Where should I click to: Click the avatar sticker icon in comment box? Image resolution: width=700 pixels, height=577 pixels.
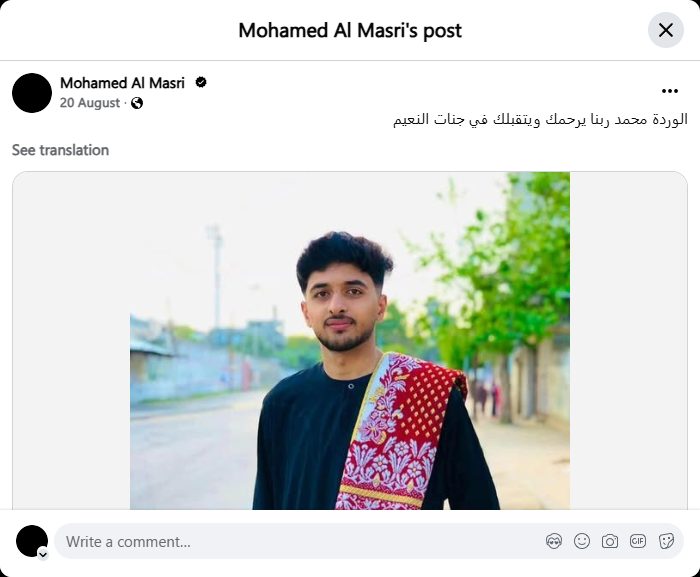[554, 541]
